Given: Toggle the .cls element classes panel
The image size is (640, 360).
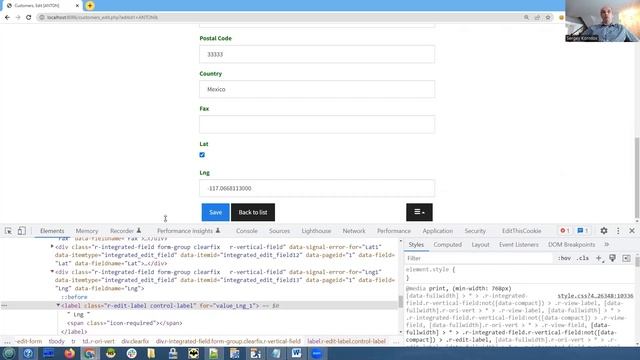Looking at the screenshot, I should click(583, 258).
